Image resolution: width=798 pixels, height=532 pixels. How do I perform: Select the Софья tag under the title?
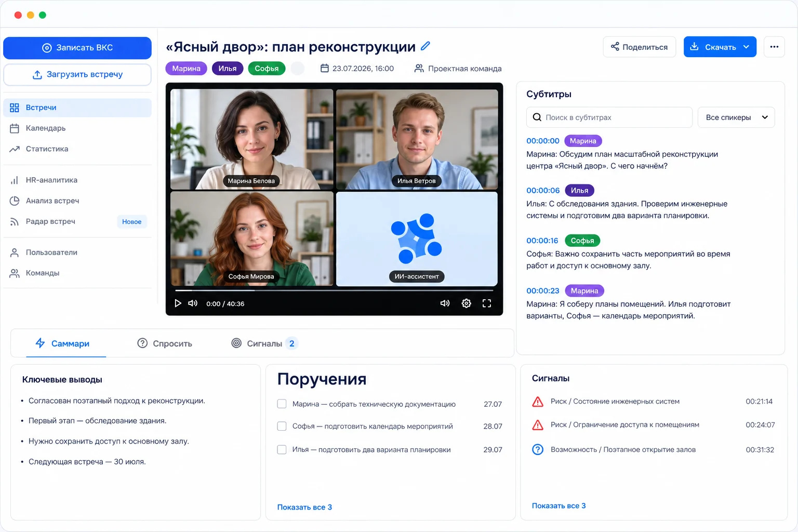tap(267, 69)
